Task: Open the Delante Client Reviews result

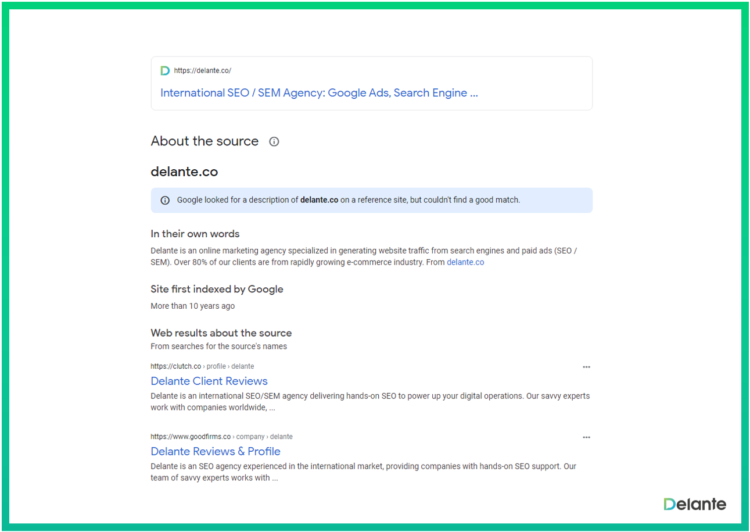Action: [x=209, y=381]
